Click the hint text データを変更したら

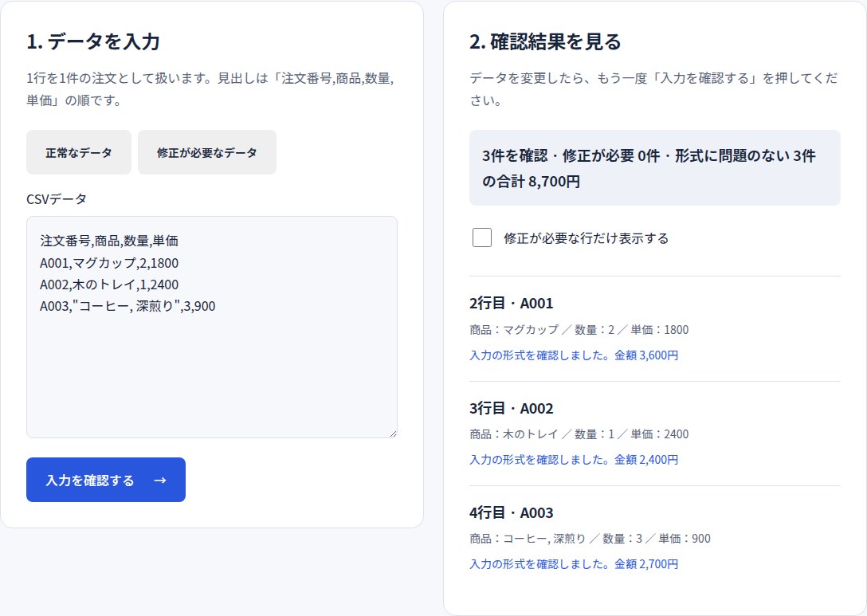[x=653, y=89]
